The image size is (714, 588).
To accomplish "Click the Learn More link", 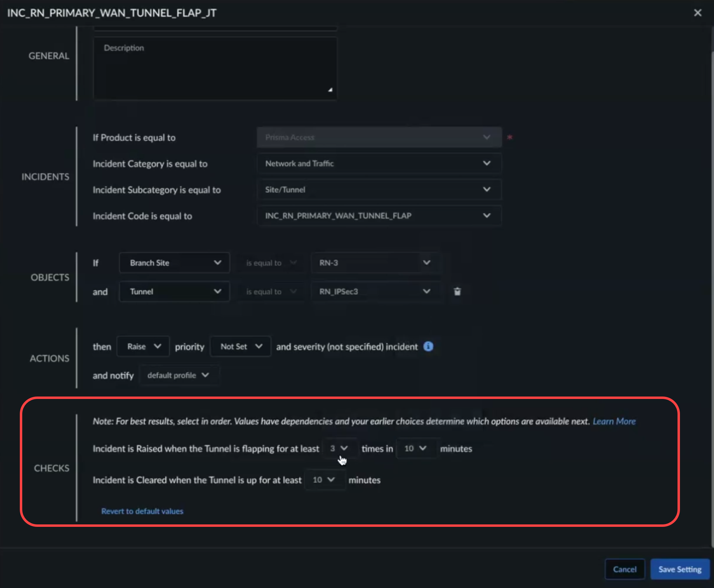I will (614, 421).
